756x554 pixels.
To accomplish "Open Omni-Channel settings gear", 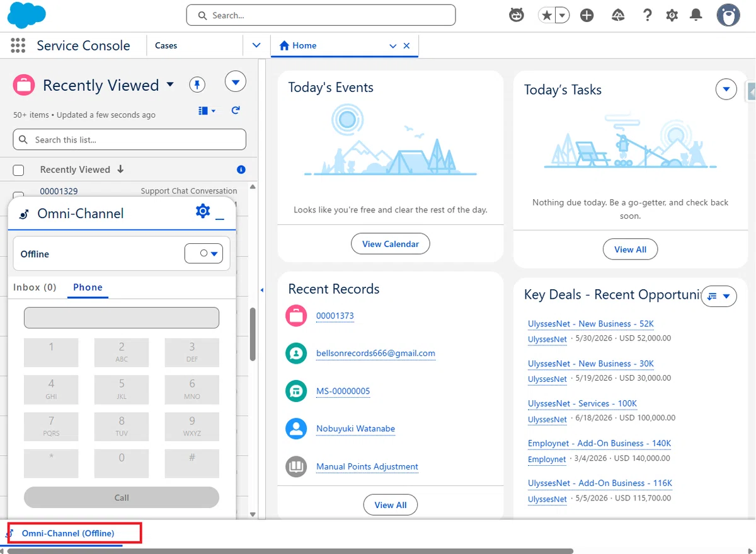I will pos(203,211).
